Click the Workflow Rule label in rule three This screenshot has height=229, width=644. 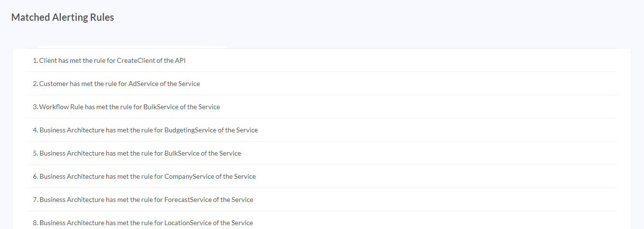[61, 107]
